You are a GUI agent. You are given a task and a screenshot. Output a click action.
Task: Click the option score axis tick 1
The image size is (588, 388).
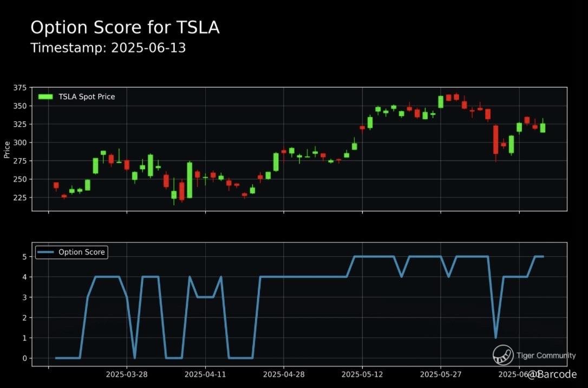(25, 338)
